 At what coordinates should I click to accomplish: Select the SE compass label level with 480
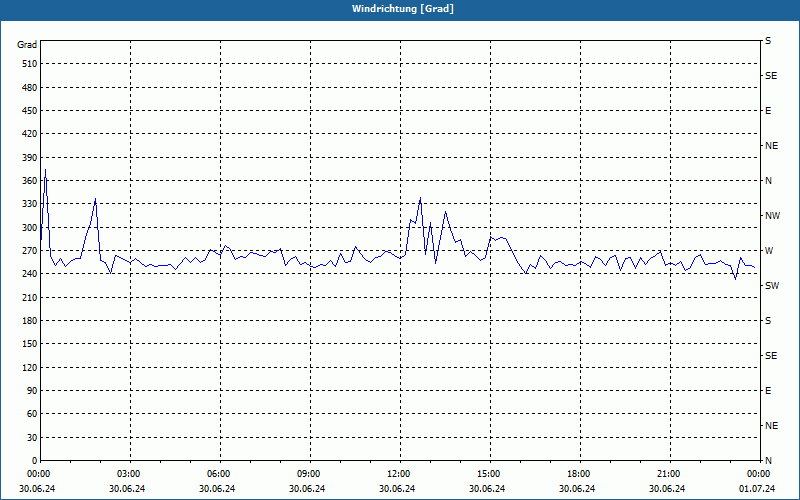point(771,76)
